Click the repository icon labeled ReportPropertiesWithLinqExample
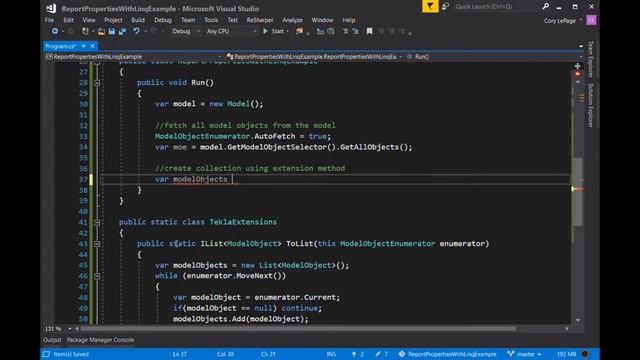 coord(402,354)
